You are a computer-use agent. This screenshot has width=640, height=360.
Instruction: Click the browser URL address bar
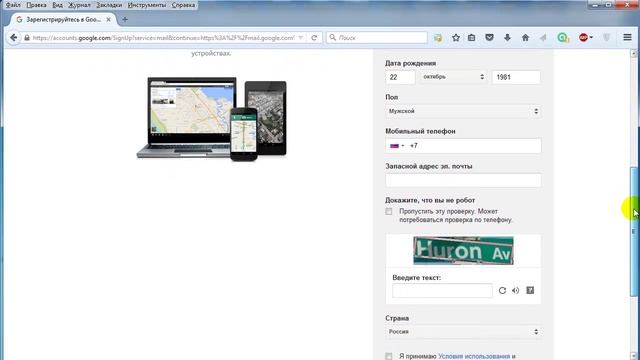163,38
